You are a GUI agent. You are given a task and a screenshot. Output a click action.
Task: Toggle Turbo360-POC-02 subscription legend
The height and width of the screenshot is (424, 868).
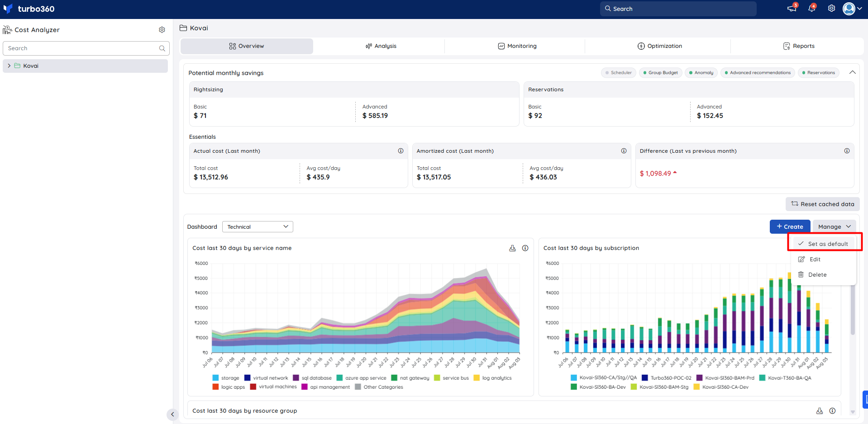point(667,378)
